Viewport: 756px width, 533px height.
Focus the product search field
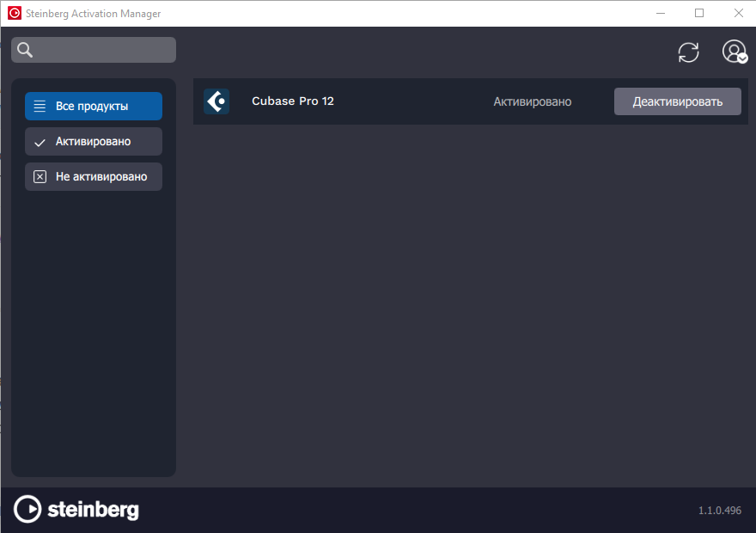coord(94,50)
